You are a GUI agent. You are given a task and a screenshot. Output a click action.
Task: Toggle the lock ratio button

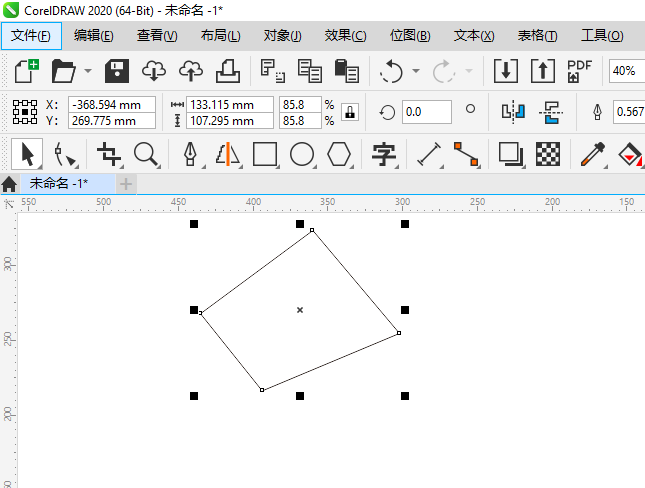[350, 112]
